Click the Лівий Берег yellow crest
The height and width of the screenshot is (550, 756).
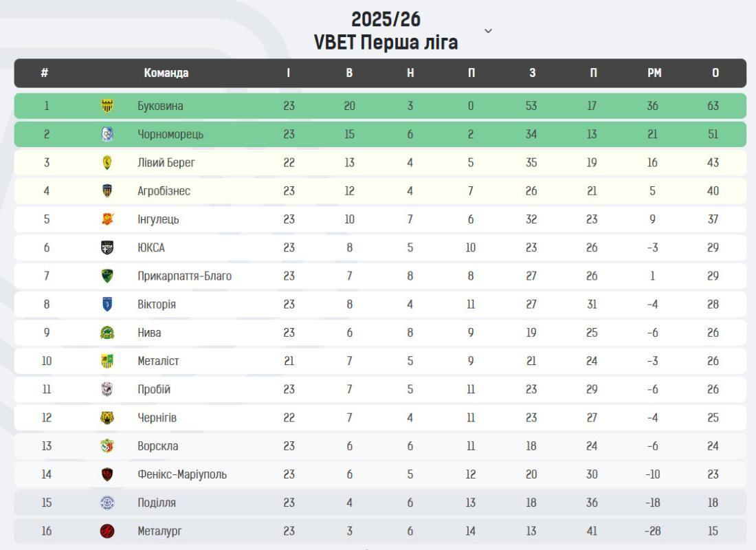click(107, 163)
